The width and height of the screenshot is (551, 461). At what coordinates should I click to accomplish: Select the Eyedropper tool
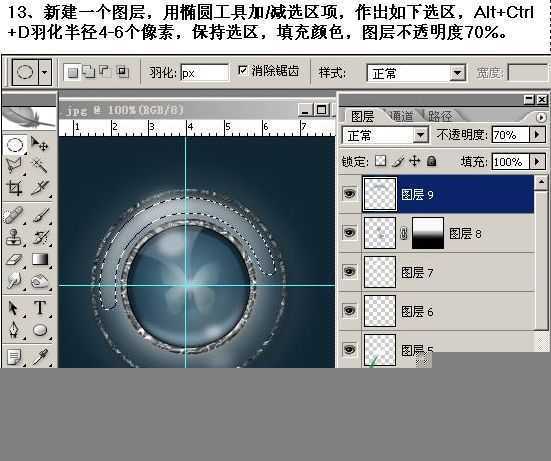(x=40, y=357)
